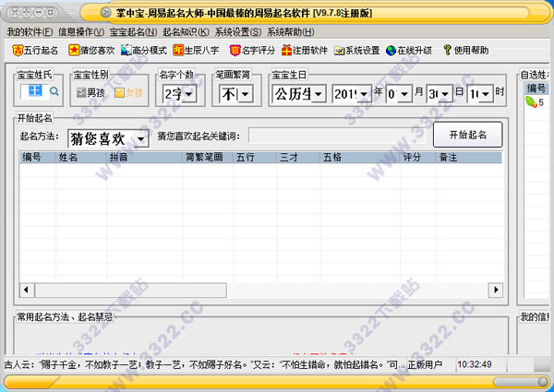Click the 编号 column header in results
Image resolution: width=554 pixels, height=392 pixels.
38,157
